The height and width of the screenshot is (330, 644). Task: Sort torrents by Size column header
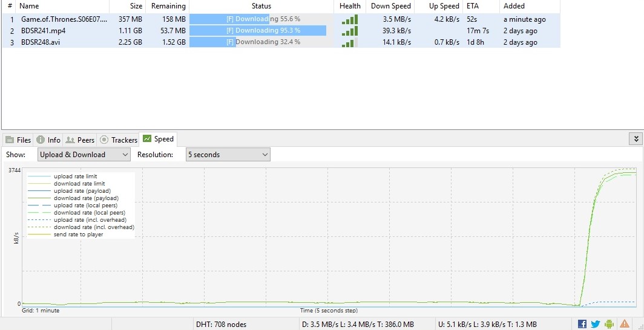(127, 6)
